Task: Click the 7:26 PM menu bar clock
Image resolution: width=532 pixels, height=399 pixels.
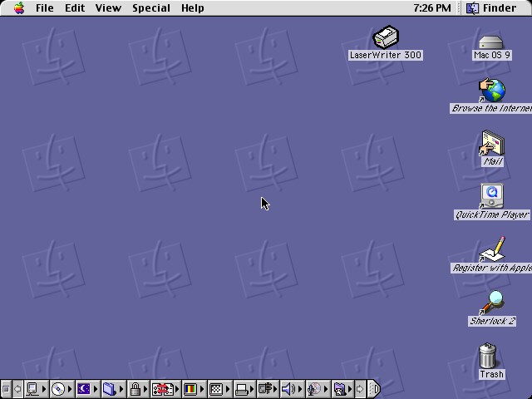Action: 432,7
